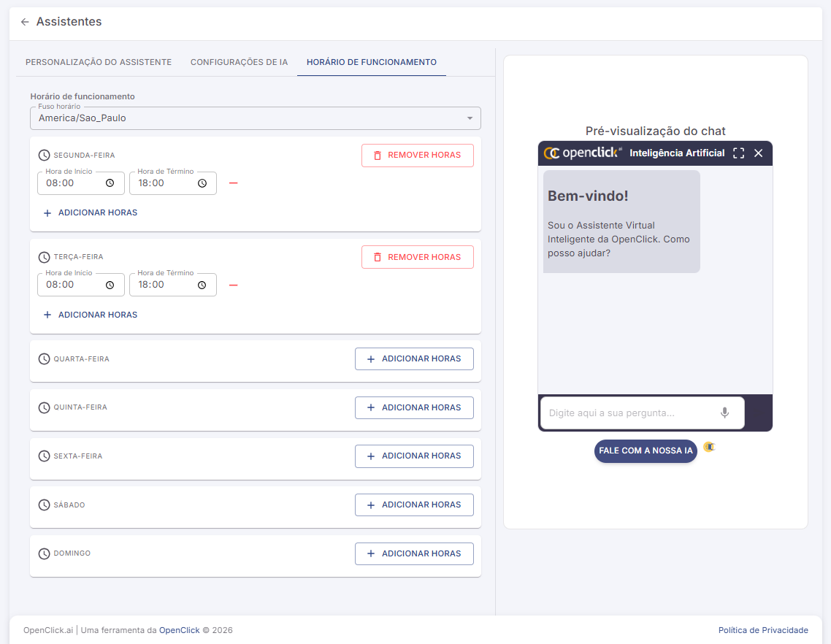Remove Tuesday's time range with minus icon

click(x=234, y=285)
